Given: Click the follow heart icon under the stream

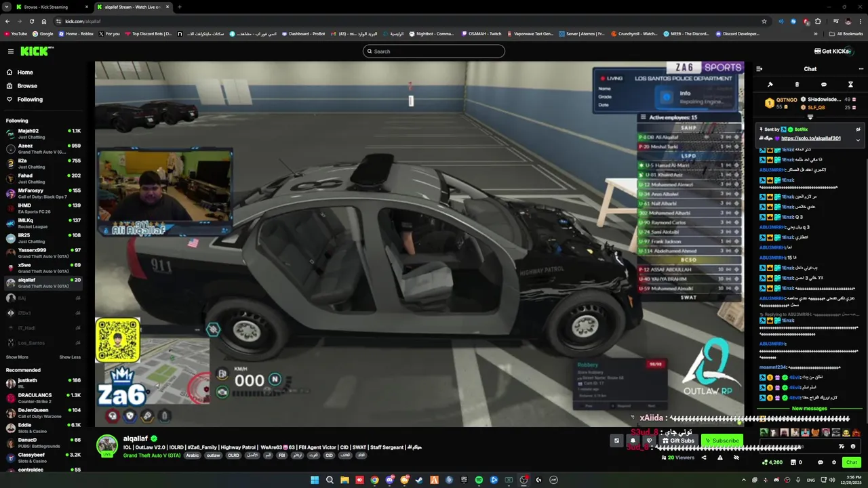Looking at the screenshot, I should [649, 441].
